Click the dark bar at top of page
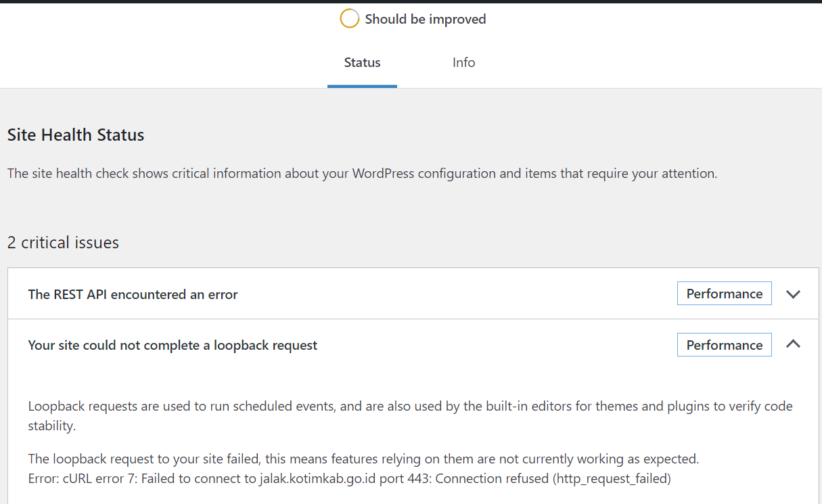 pyautogui.click(x=411, y=1)
